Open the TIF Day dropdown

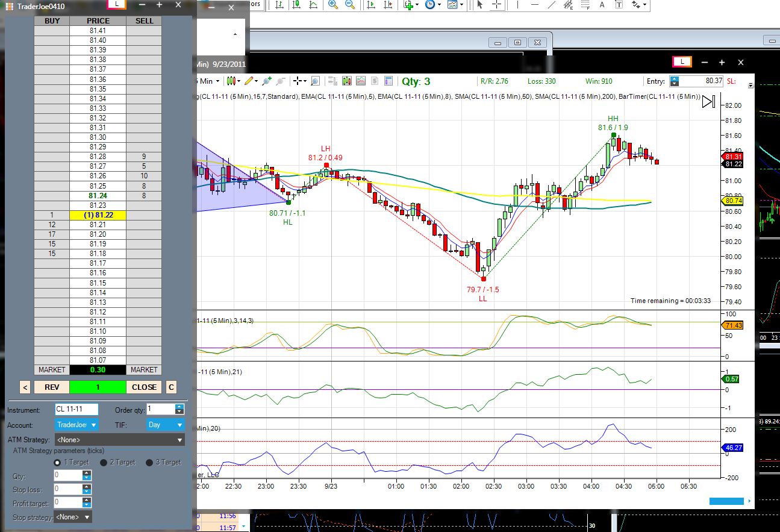[x=165, y=425]
